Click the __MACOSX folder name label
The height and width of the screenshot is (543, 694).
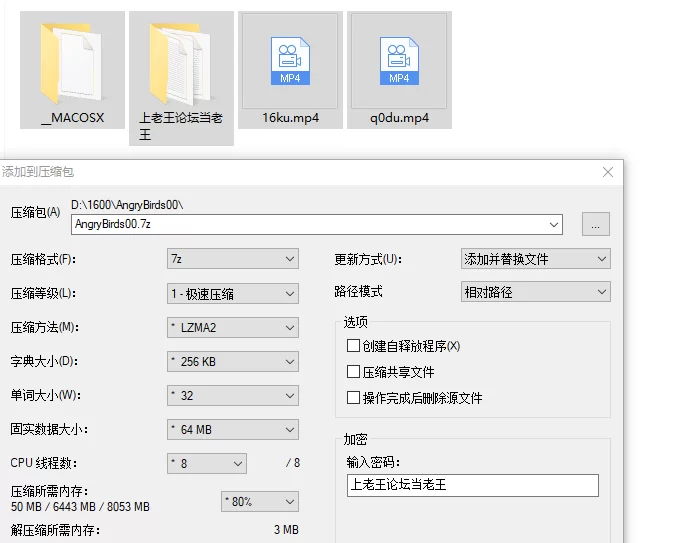[x=73, y=118]
